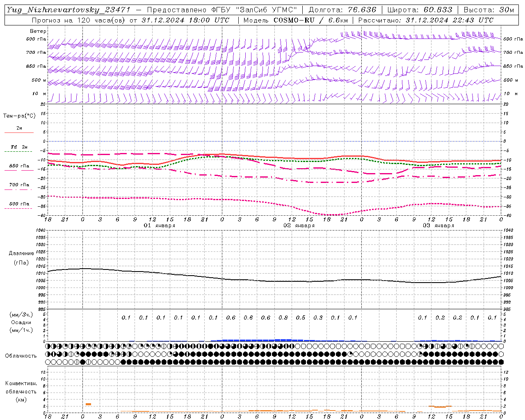Click the 0.3 precipitation value

point(318,317)
